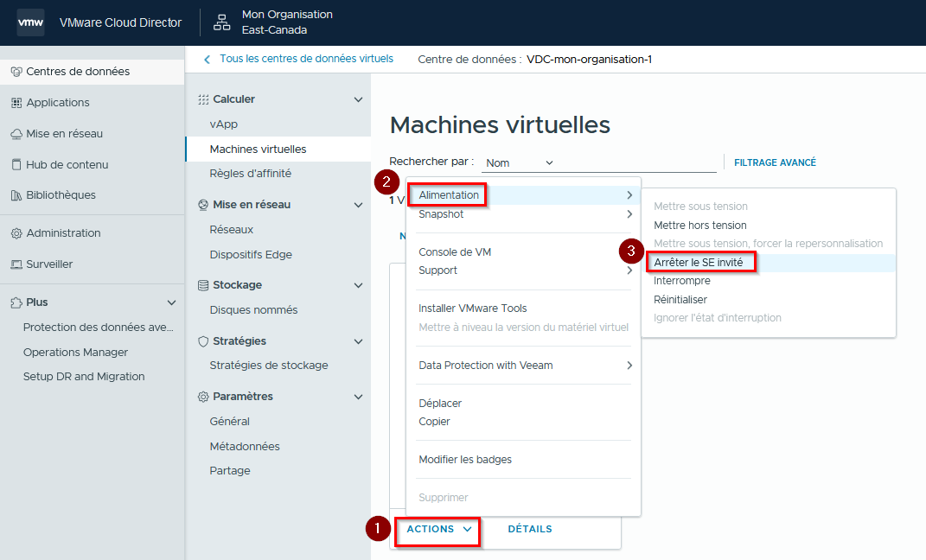The height and width of the screenshot is (560, 926).
Task: Collapse the Stockage section chevron
Action: click(x=358, y=285)
